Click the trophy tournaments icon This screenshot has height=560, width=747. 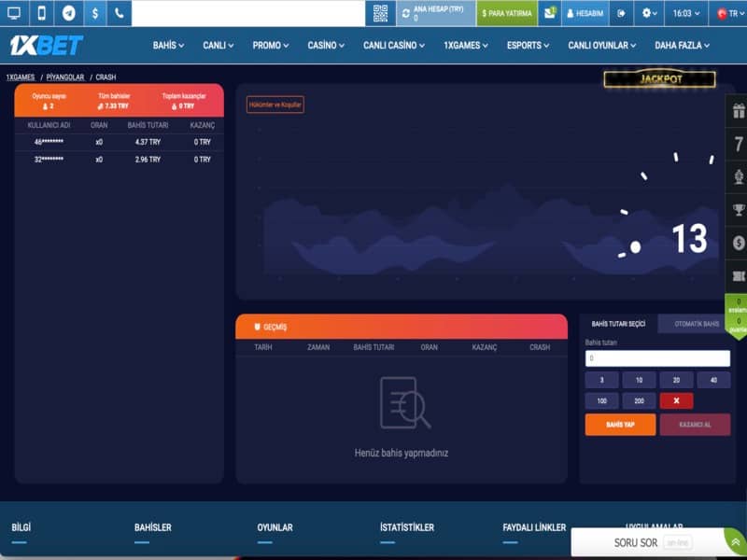pos(736,214)
